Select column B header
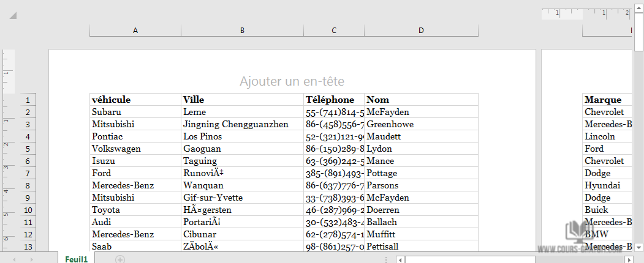Screen dimensions: 644x263 [x=242, y=31]
